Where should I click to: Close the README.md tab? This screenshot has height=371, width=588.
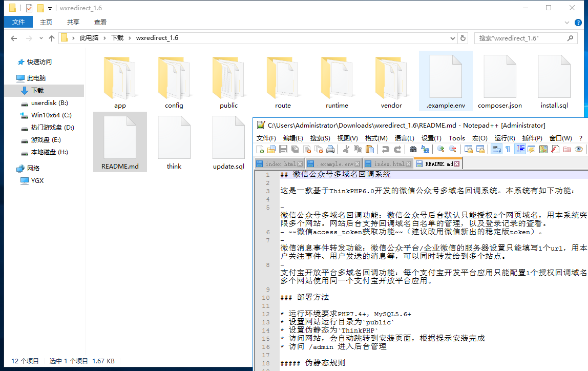pos(457,164)
